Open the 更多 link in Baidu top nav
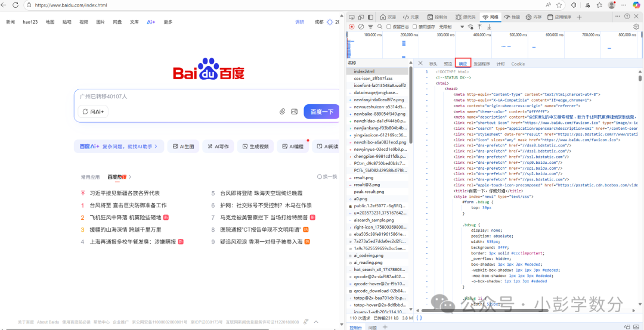The height and width of the screenshot is (330, 644). [168, 22]
